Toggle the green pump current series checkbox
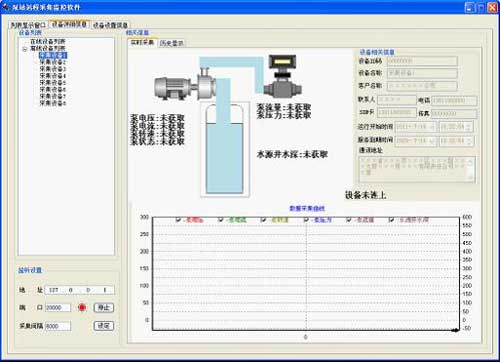500x362 pixels. coord(220,219)
